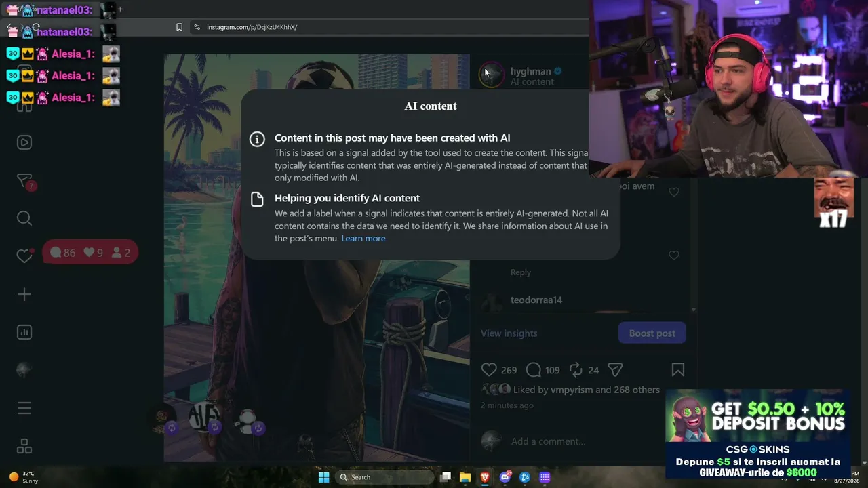Open the Meta apps grid icon
The width and height of the screenshot is (868, 488).
24,446
